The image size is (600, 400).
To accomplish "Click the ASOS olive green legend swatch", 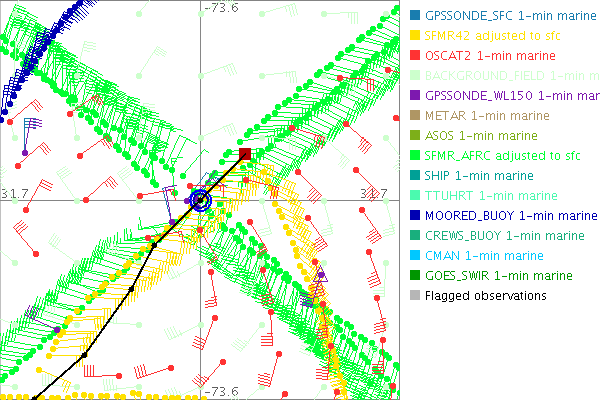I will (414, 136).
